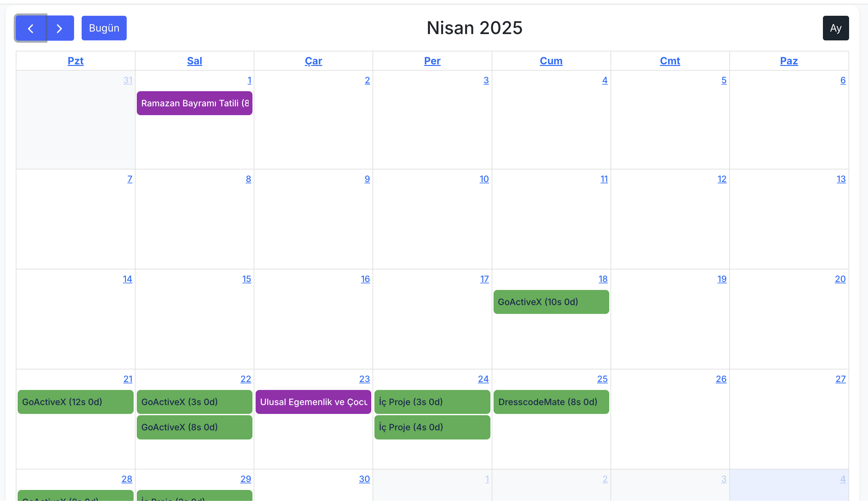The image size is (868, 501).
Task: Open the GoActiveX (8s 0d) event
Action: tap(194, 427)
